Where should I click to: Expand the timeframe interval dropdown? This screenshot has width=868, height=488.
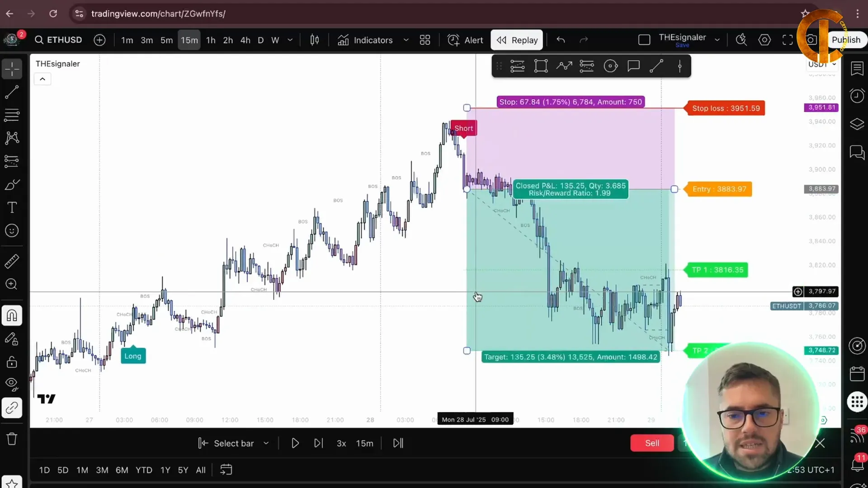pyautogui.click(x=290, y=40)
